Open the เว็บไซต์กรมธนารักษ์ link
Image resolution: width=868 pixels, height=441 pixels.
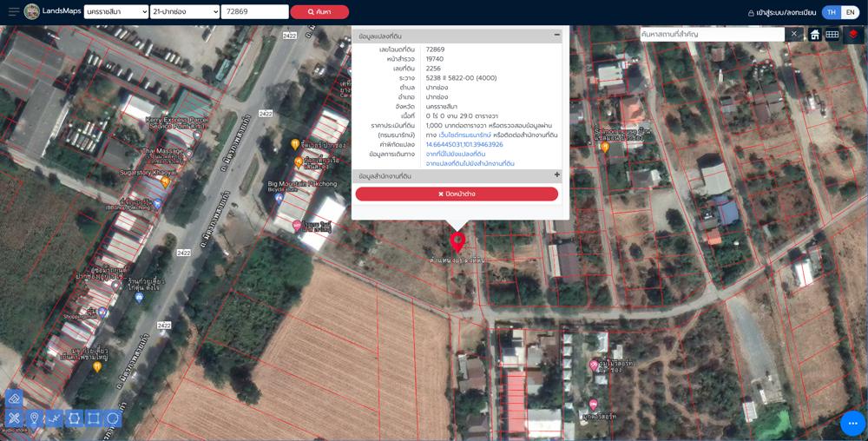[465, 135]
